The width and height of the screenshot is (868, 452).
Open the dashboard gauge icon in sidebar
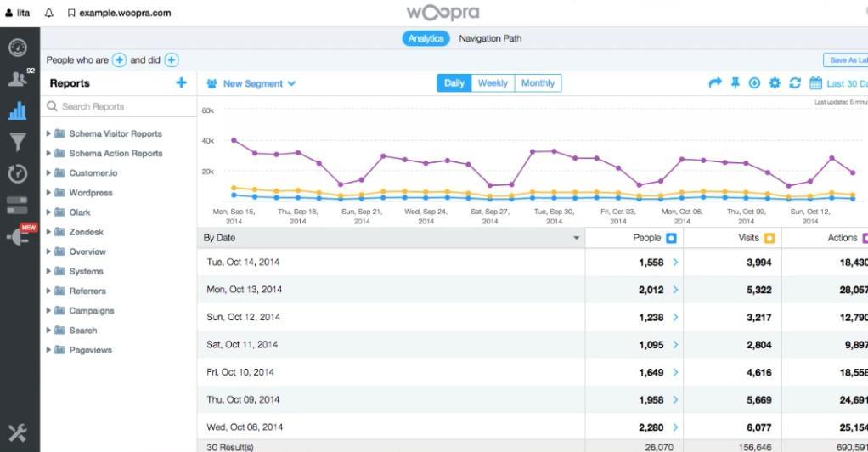18,48
